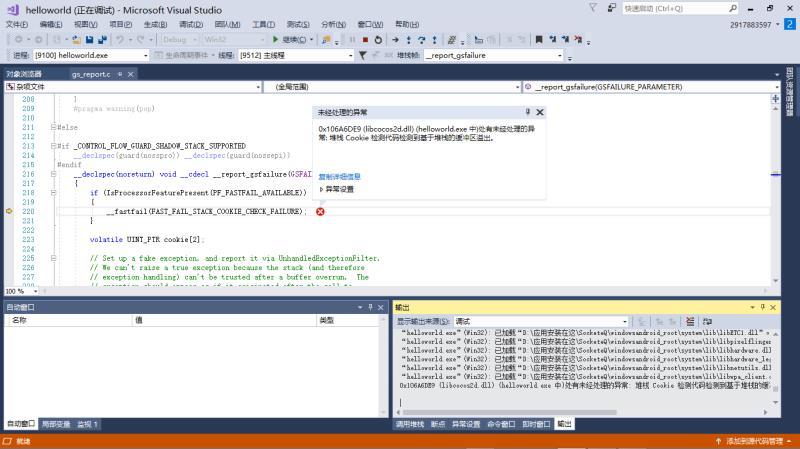Click the red exception error icon on line 220
Viewport: 800px width, 449px height.
[320, 211]
